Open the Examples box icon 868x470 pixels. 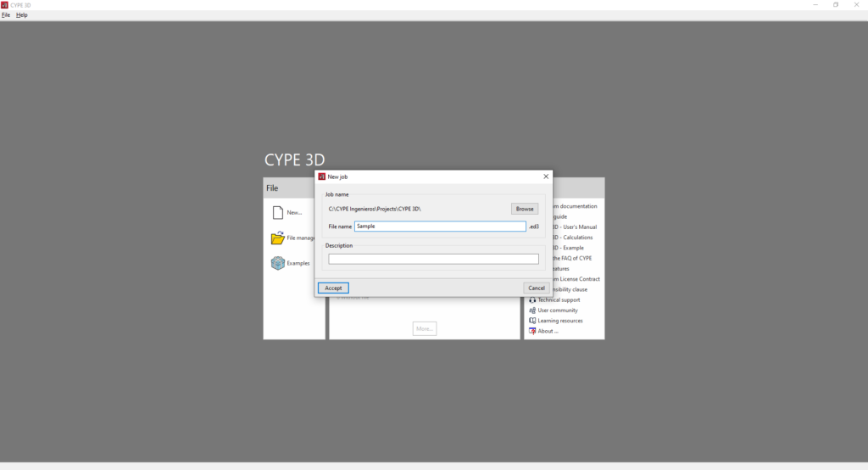pos(278,263)
